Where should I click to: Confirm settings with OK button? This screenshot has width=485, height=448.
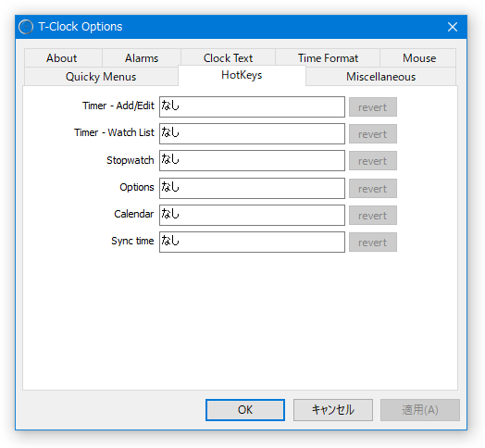pos(245,410)
